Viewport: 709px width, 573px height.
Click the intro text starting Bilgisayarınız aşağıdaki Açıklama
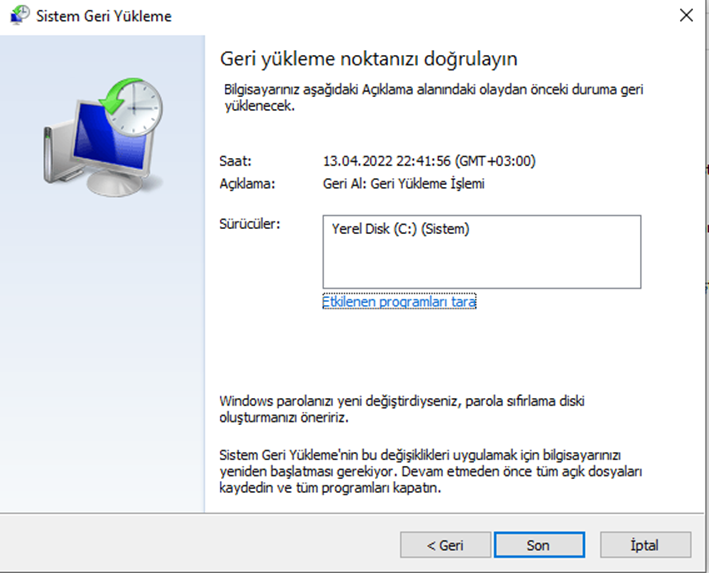434,97
